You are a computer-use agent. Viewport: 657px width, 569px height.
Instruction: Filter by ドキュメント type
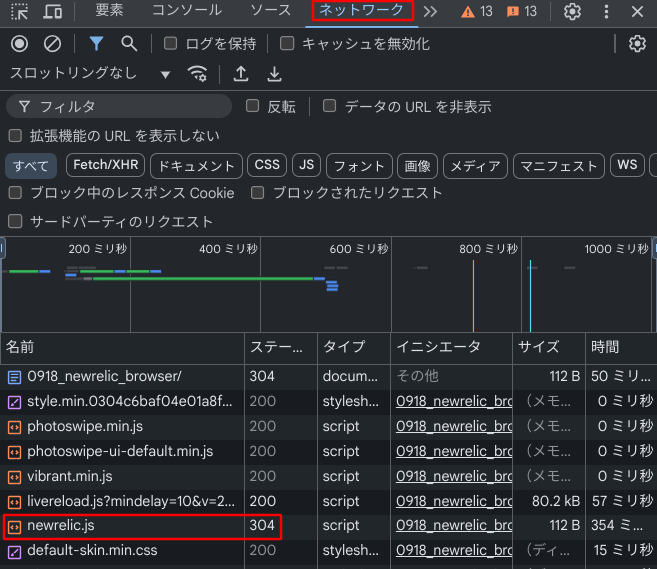click(196, 166)
